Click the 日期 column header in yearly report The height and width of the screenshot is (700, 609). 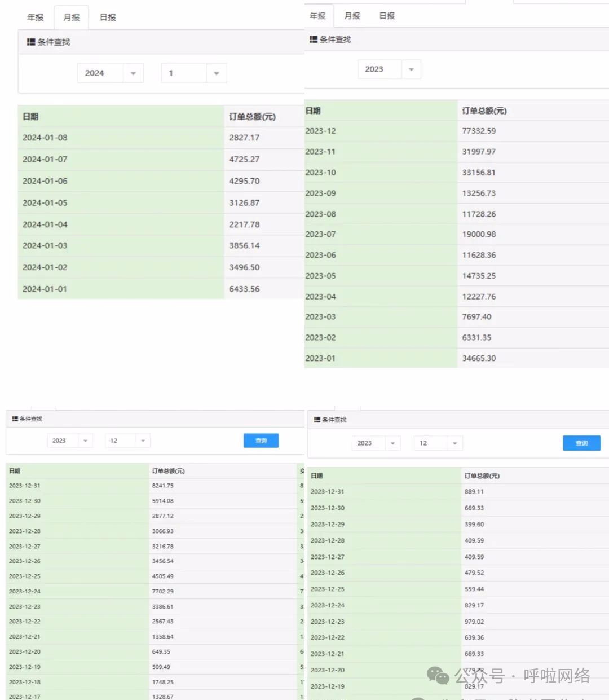tap(314, 111)
